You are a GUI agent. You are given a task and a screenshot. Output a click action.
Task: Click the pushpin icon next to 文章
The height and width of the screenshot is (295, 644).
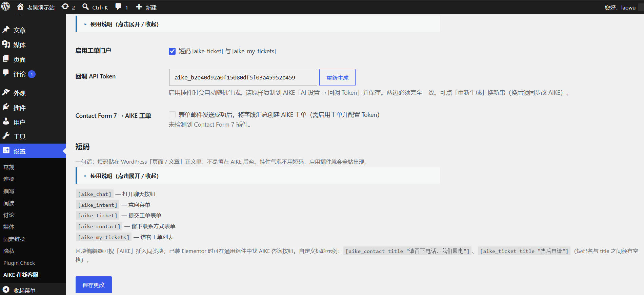pos(6,30)
